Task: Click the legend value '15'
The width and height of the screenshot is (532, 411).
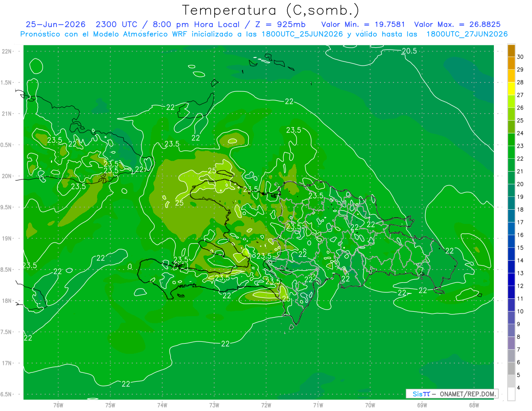Action: 521,248
